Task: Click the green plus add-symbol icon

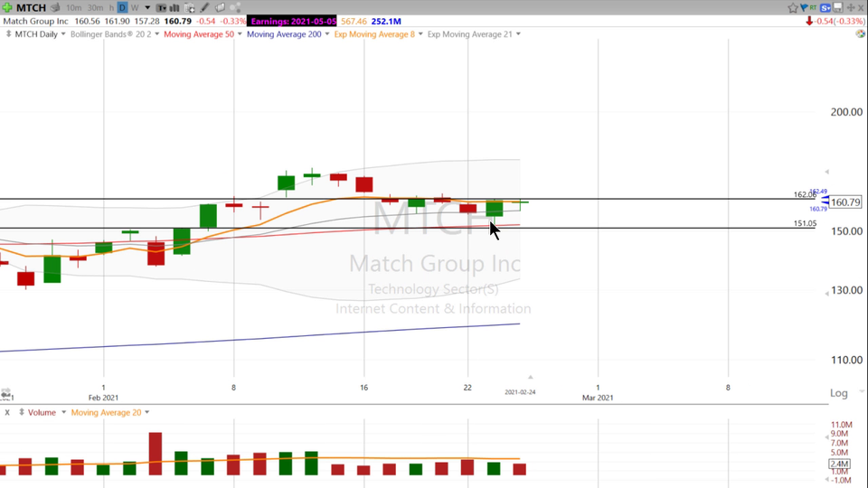Action: [7, 8]
